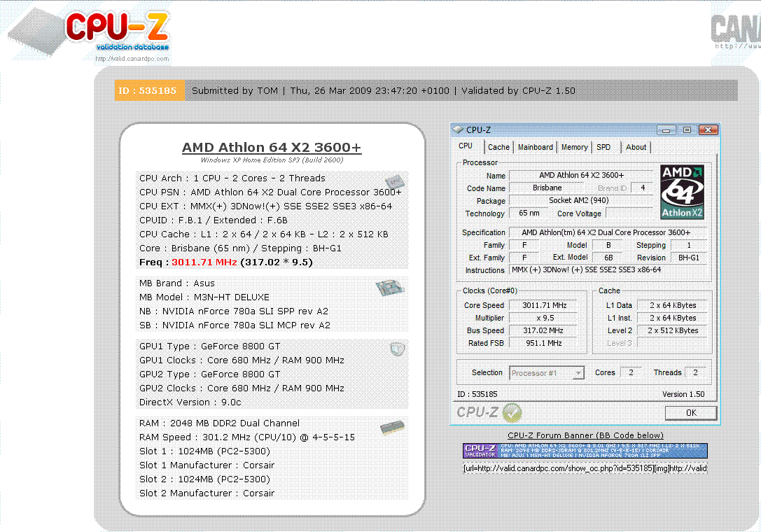Click the MB Model : M3N-HT DELUXE row
This screenshot has height=532, width=761.
point(204,297)
